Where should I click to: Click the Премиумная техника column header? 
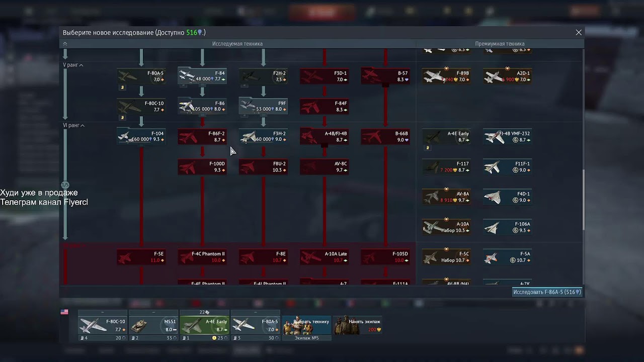500,44
